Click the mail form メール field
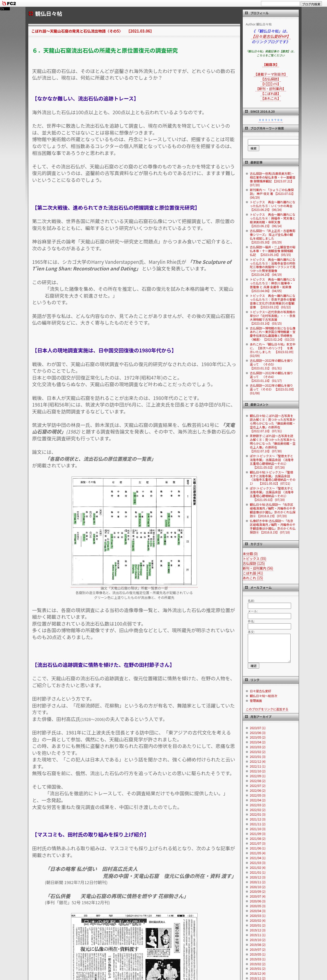Image resolution: width=327 pixels, height=980 pixels. point(269,616)
